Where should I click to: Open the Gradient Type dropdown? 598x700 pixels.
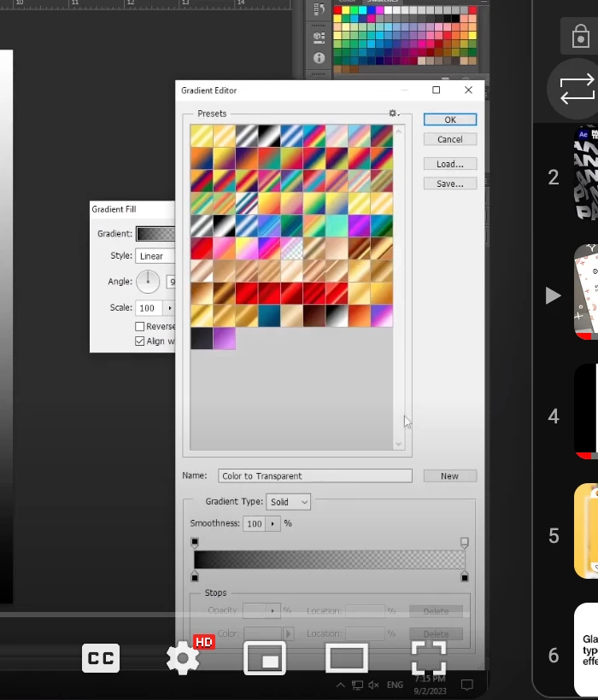(288, 502)
